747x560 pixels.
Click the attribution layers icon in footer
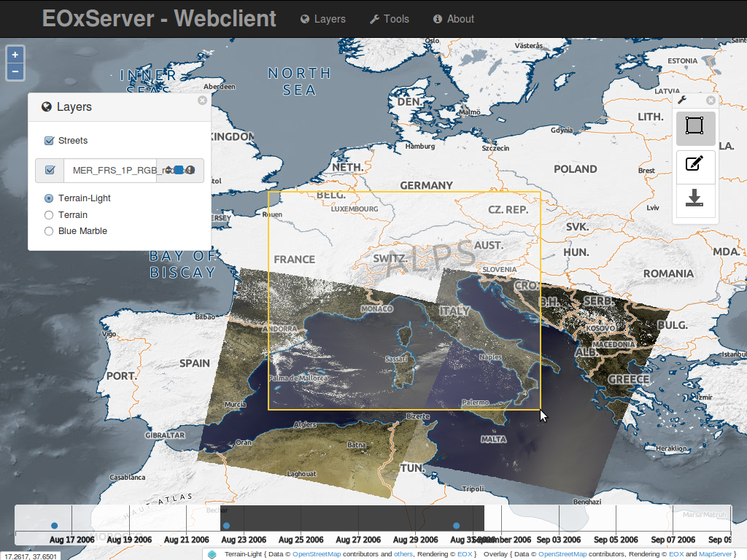[x=212, y=554]
